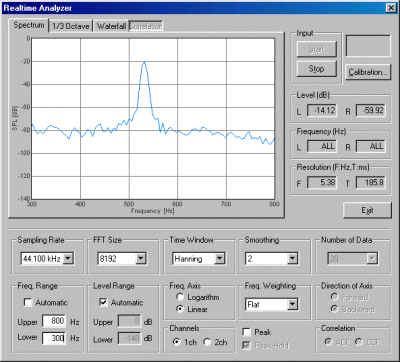Screen dimensions: 400x362
Task: Uncheck Automatic level range checkbox
Action: 104,302
